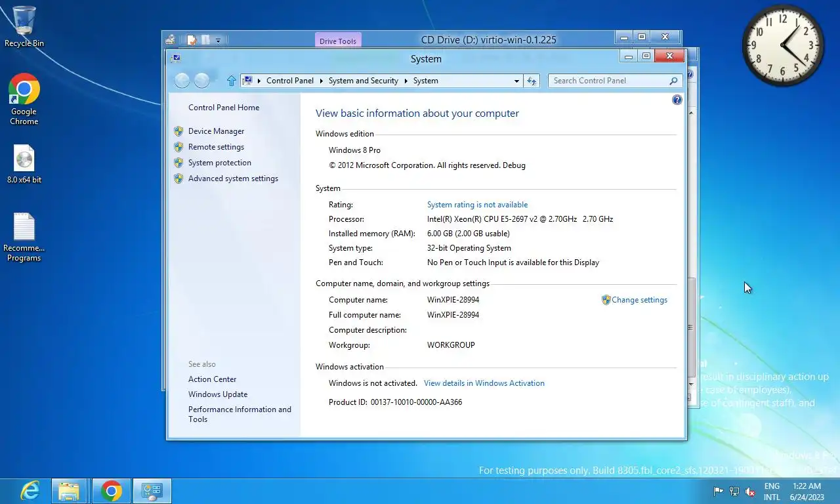Click the Back navigation arrow
This screenshot has width=840, height=504.
pos(182,81)
